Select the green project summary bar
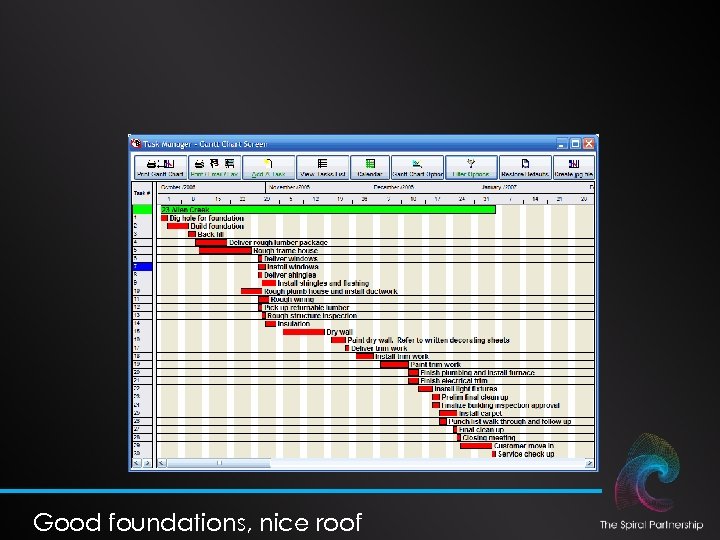The width and height of the screenshot is (720, 540). tap(328, 210)
